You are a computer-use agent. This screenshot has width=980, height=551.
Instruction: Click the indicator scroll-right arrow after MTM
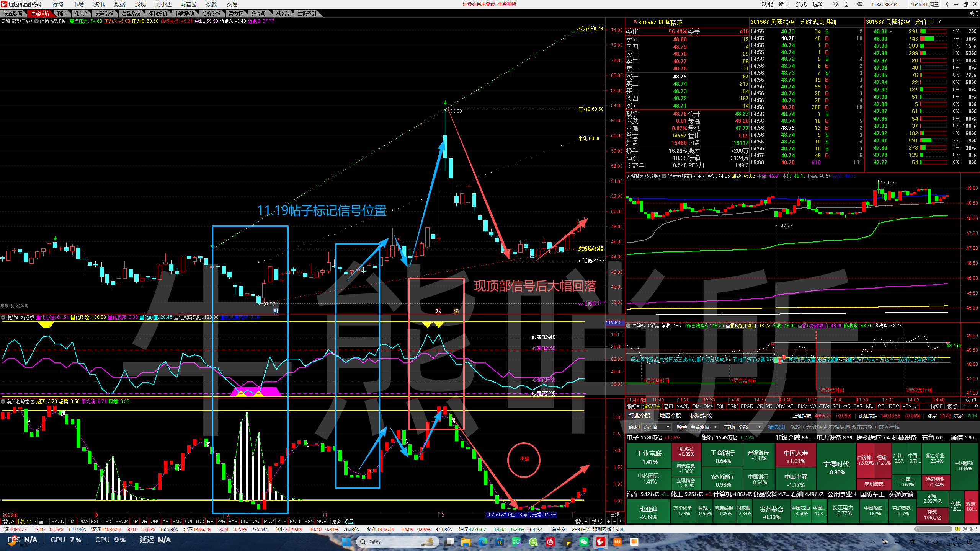pyautogui.click(x=916, y=406)
